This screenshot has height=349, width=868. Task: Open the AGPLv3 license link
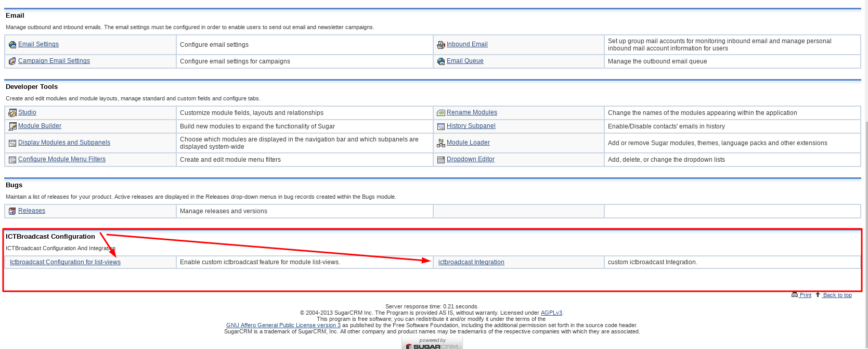tap(551, 313)
